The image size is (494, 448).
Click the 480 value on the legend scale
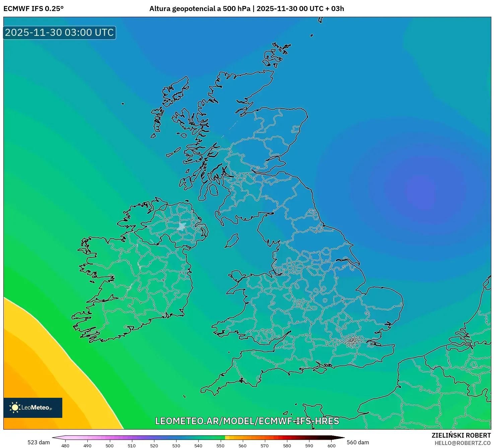pos(66,446)
